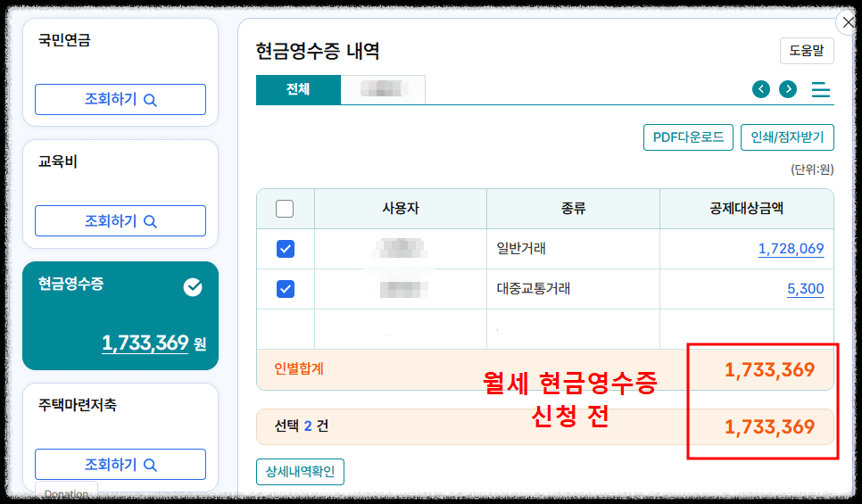Viewport: 862px width, 504px height.
Task: Click the 교육비 card title
Action: [57, 161]
